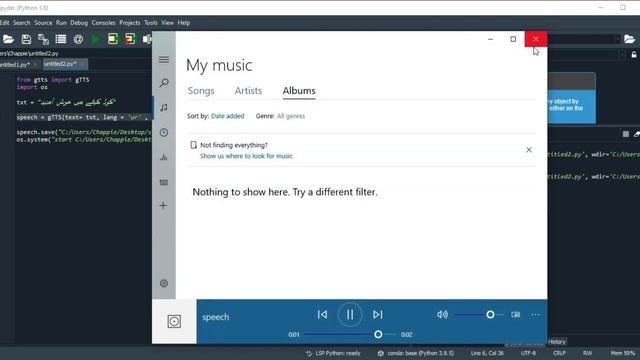640x360 pixels.
Task: Open the Edit menu in Spyder
Action: 4,23
